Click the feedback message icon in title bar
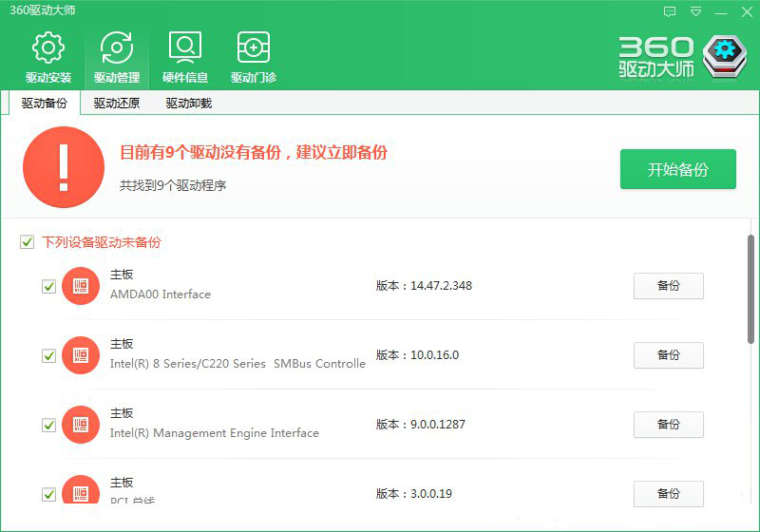760x532 pixels. pyautogui.click(x=670, y=11)
